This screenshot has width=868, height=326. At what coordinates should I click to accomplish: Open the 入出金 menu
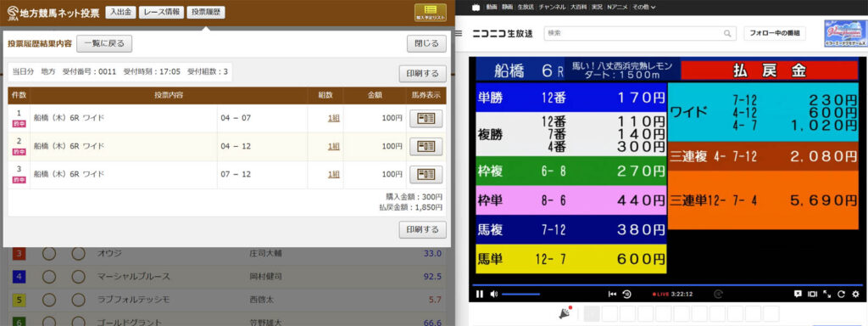click(120, 12)
